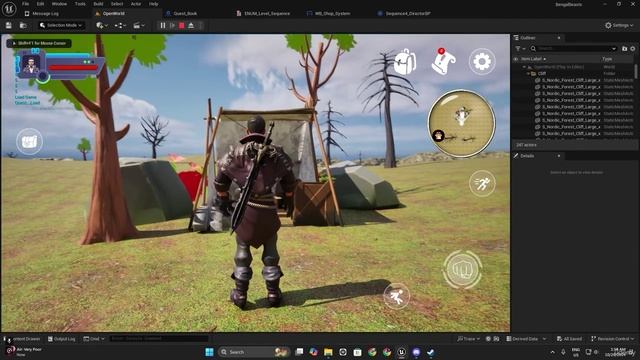Tap the fist attack button
The image size is (640, 360).
coord(462,270)
